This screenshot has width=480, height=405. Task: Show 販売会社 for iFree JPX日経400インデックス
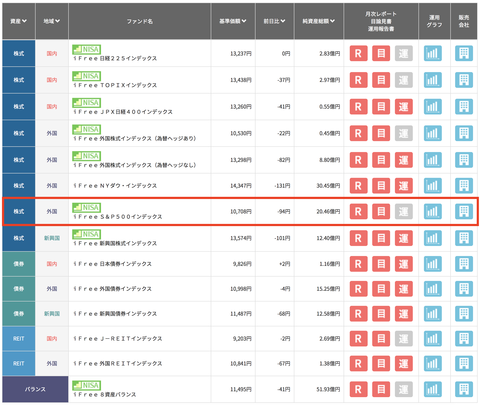click(x=464, y=107)
